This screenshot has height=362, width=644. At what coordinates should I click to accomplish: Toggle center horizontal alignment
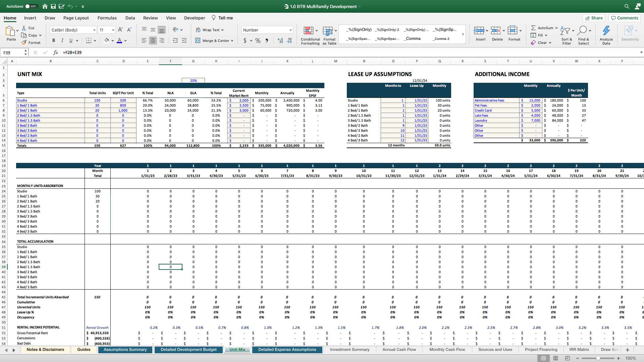tap(153, 41)
